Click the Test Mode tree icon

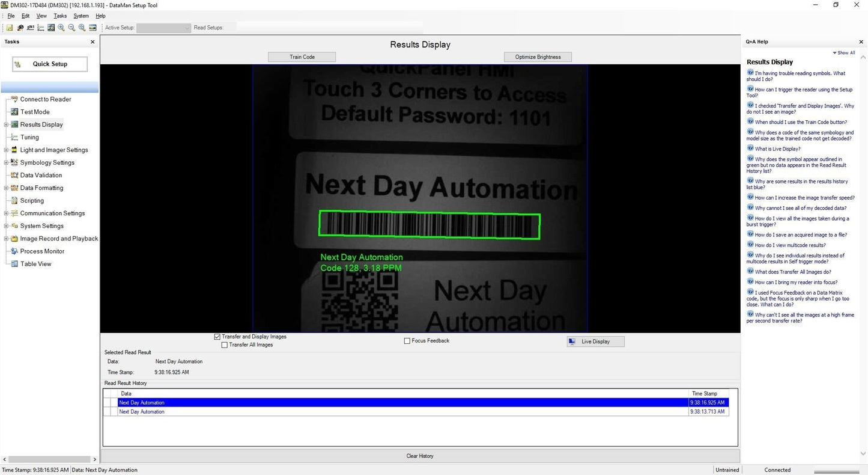[x=14, y=112]
